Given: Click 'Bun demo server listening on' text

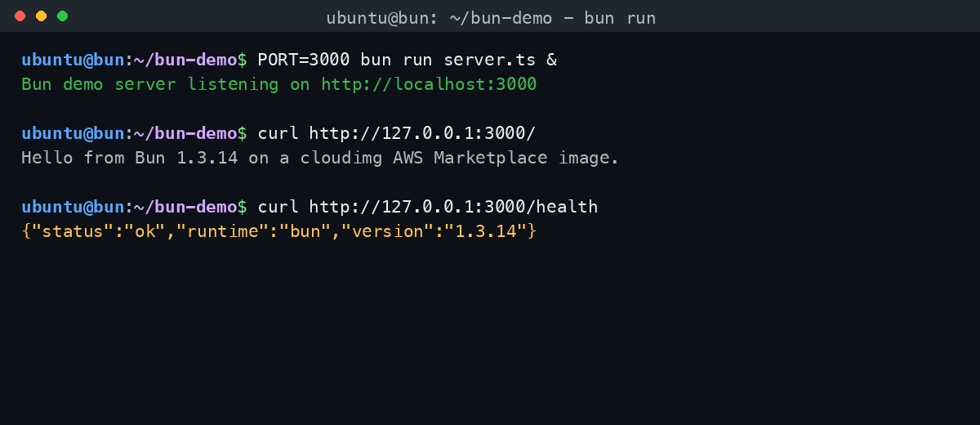Looking at the screenshot, I should (x=166, y=84).
